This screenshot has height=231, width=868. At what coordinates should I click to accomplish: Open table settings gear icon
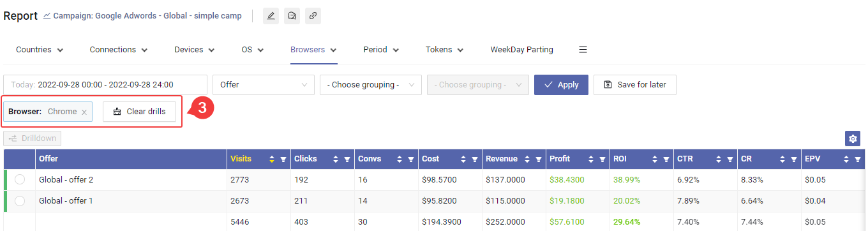pyautogui.click(x=852, y=138)
